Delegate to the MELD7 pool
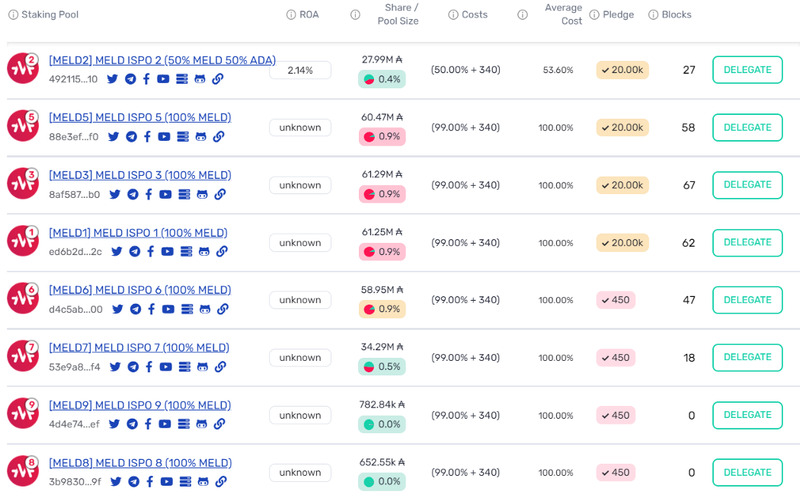Screen dimensions: 800x501 [747, 357]
